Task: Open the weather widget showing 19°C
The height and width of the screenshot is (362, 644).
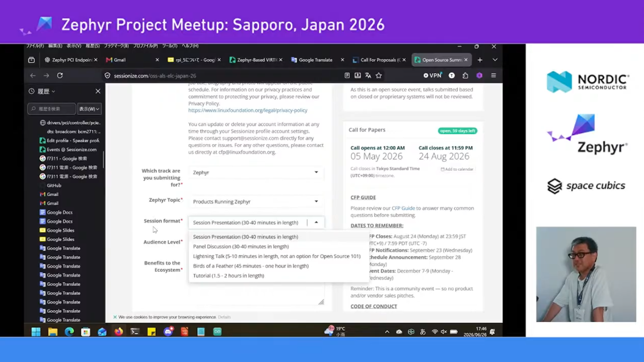Action: tap(335, 331)
